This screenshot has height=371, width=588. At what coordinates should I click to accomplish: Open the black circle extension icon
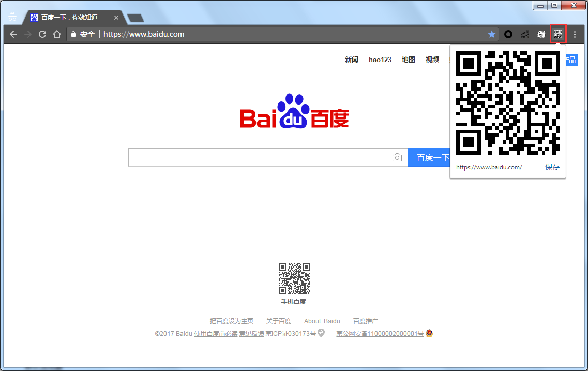508,34
